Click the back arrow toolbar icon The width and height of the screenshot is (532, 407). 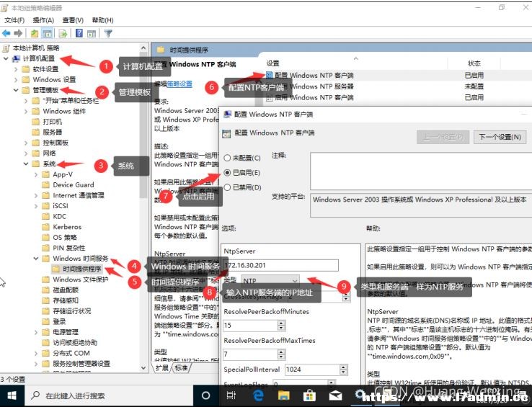(6, 33)
